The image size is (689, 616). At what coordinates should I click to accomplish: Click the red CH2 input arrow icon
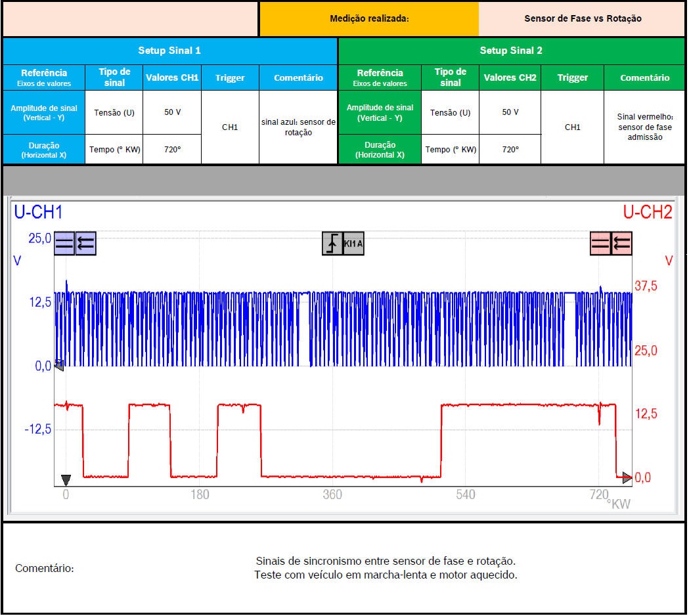pos(621,244)
